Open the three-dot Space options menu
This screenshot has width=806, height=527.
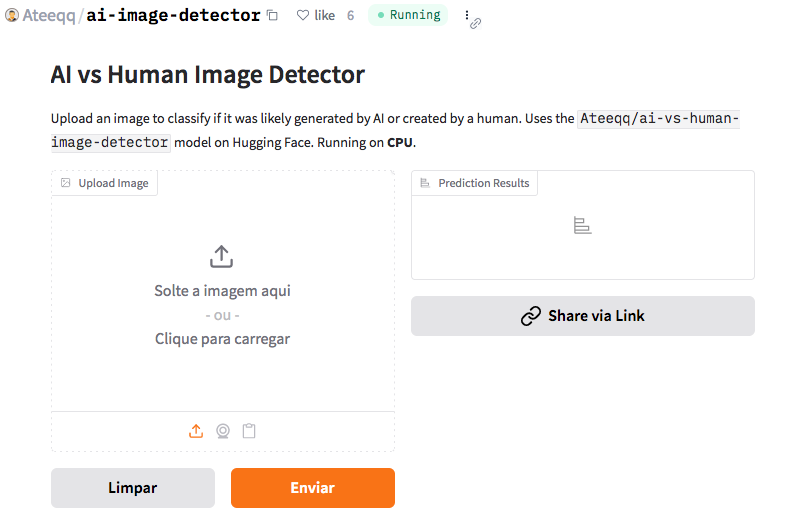click(466, 15)
